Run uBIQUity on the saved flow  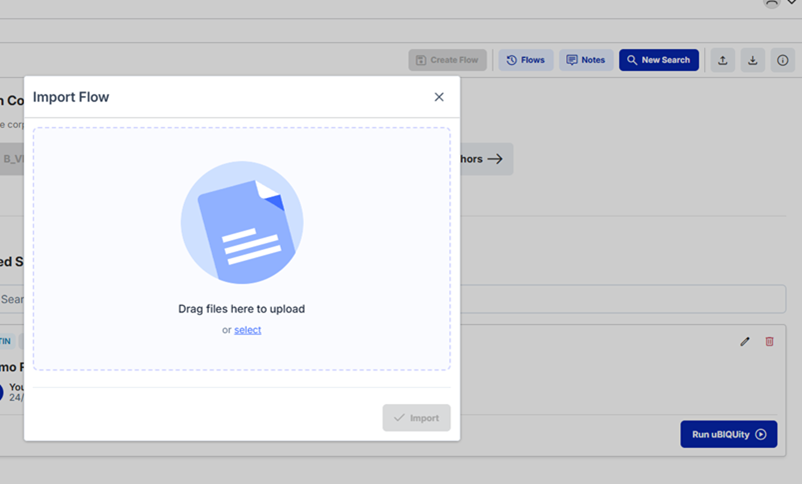728,434
